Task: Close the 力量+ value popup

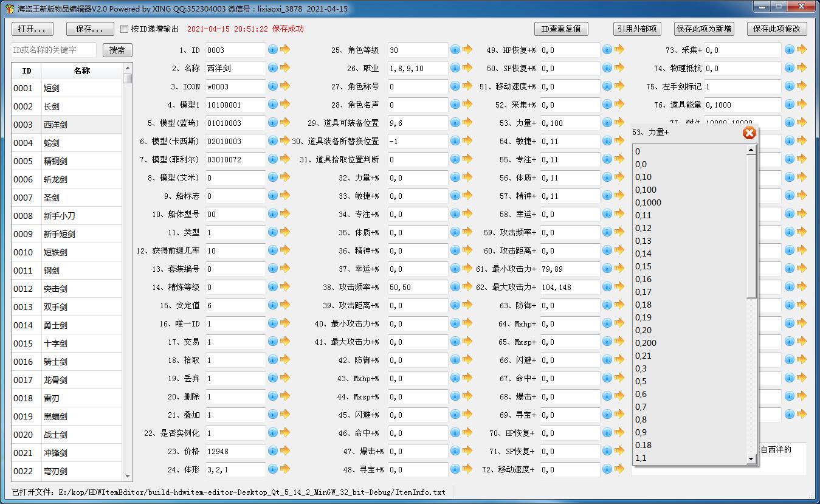Action: pos(749,133)
